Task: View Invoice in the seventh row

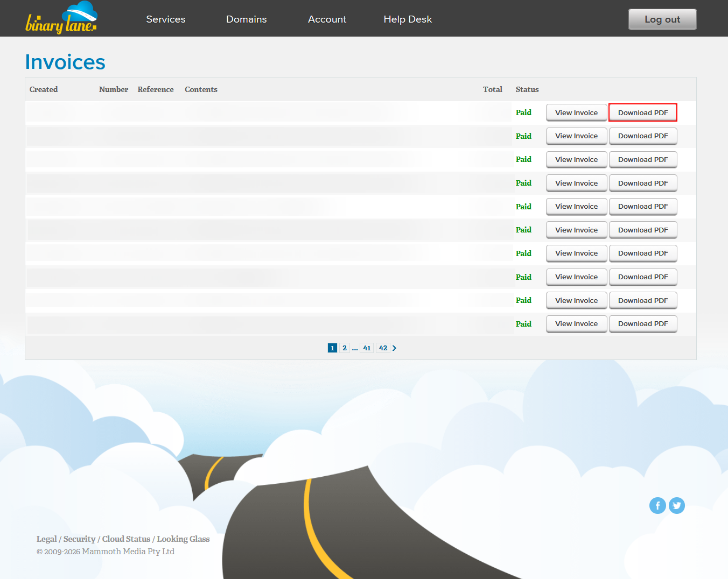Action: (x=576, y=253)
